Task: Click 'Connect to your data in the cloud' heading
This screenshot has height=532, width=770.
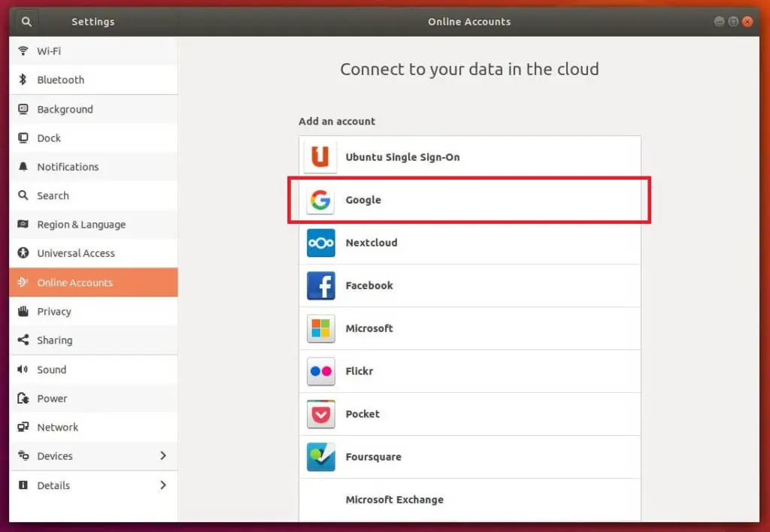Action: (469, 69)
